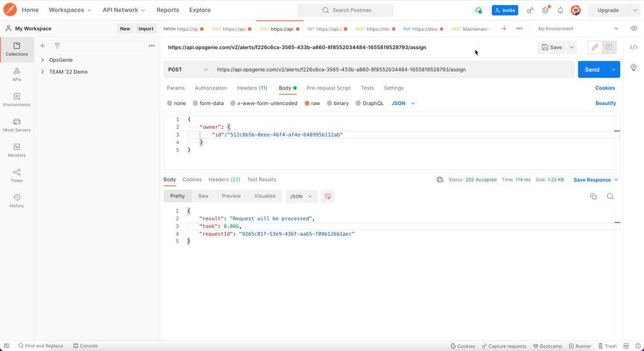The image size is (644, 351).
Task: Open the Send button dropdown arrow
Action: tap(613, 70)
